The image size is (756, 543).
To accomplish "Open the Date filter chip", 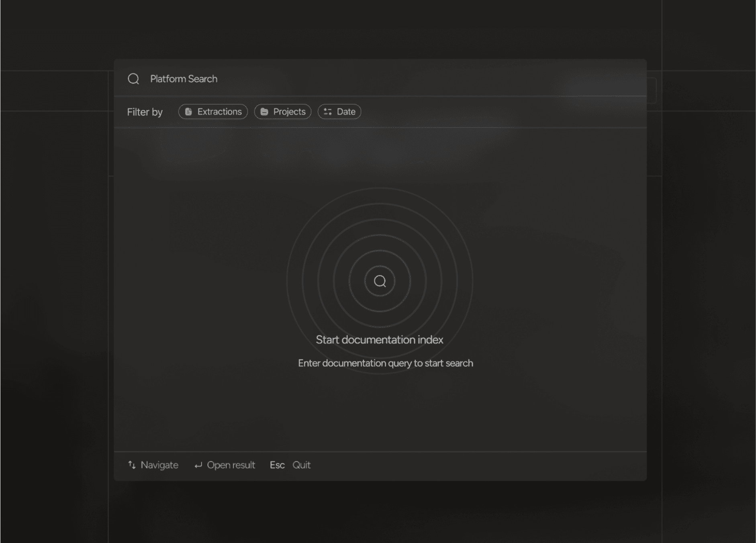I will tap(339, 112).
